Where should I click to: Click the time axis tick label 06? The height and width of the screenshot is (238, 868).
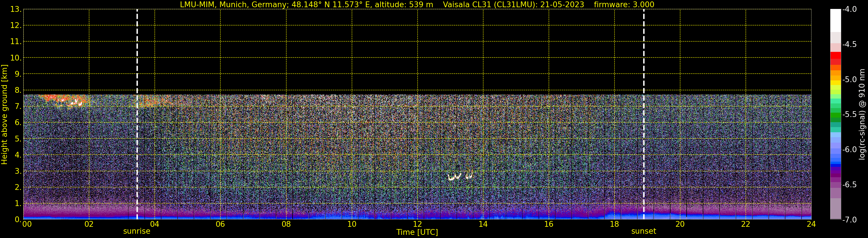[220, 224]
